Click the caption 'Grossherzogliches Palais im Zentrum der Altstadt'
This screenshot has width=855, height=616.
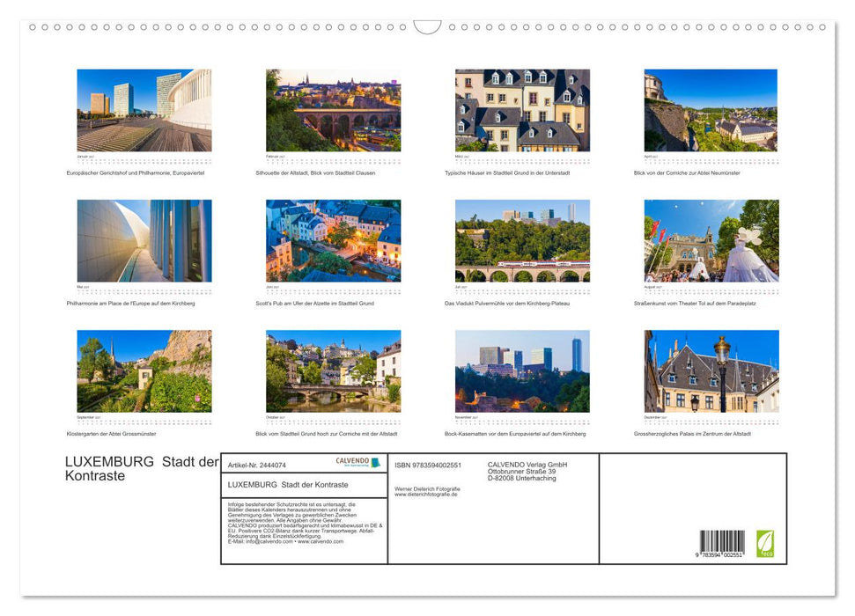point(692,434)
